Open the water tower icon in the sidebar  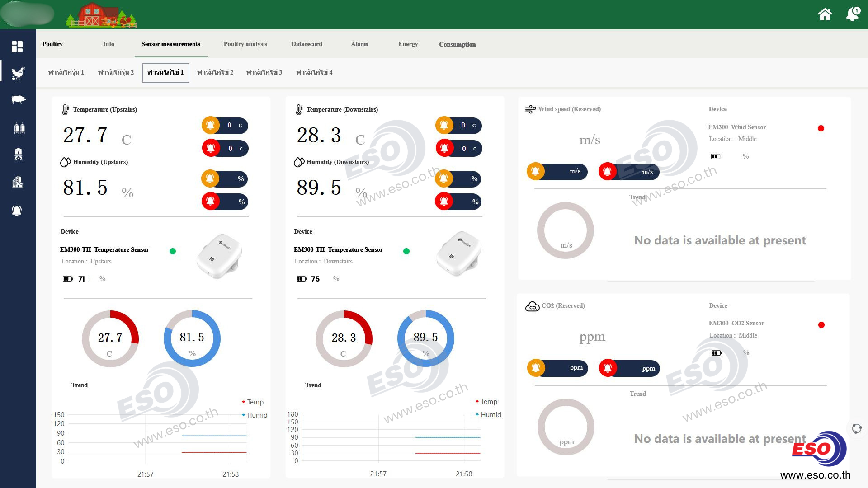(18, 155)
